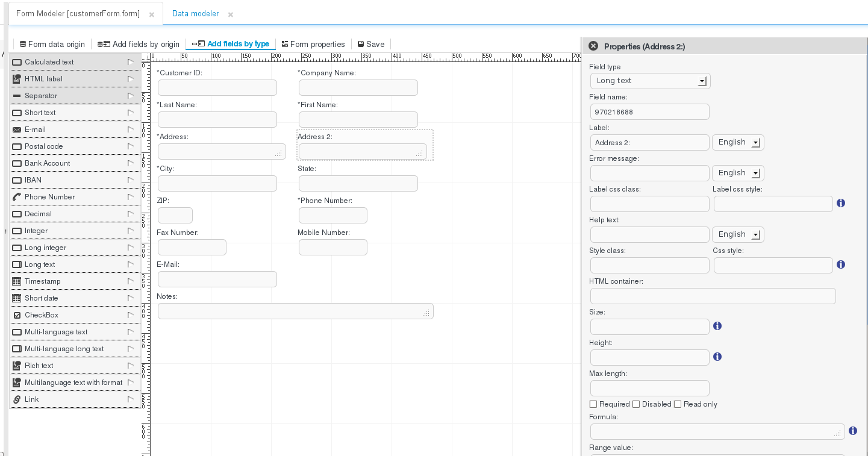The width and height of the screenshot is (868, 456).
Task: Click the Timestamp calendar icon
Action: [x=17, y=281]
